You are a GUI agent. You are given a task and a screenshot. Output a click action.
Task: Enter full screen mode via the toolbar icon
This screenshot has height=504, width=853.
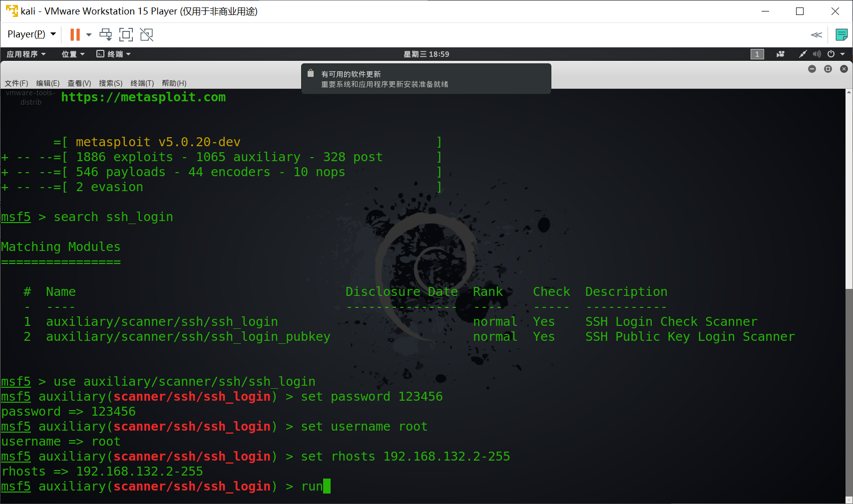coord(126,34)
